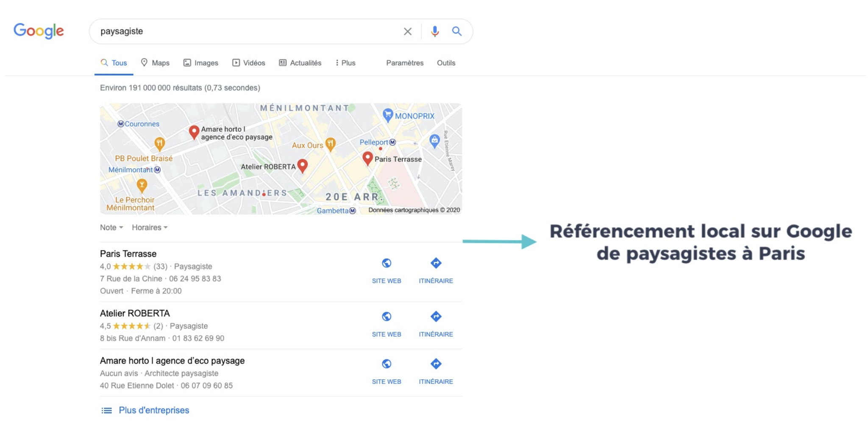Click the MONOPRIX shopping pin on map
Screen dimensions: 868x445
(387, 115)
